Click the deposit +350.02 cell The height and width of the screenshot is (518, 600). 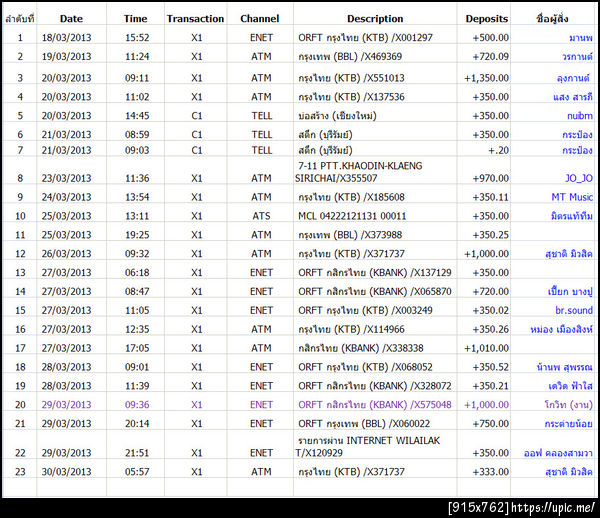click(491, 310)
